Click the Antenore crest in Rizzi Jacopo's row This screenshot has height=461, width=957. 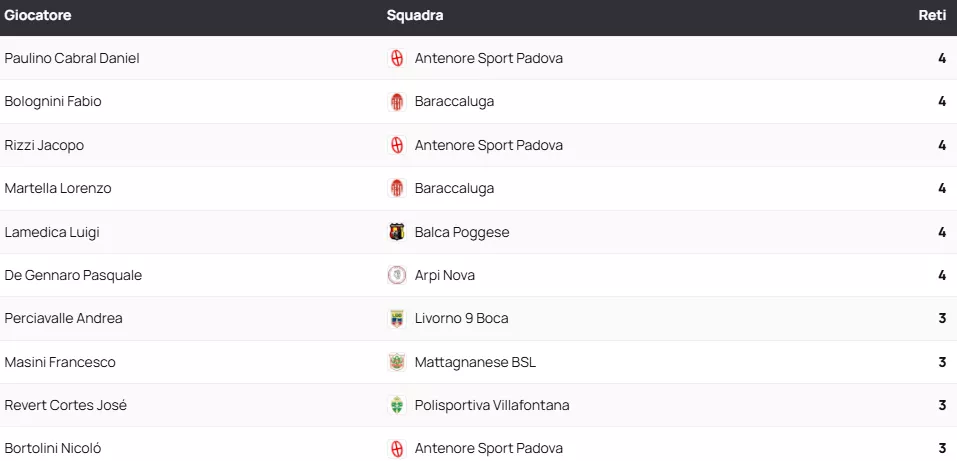pyautogui.click(x=397, y=145)
